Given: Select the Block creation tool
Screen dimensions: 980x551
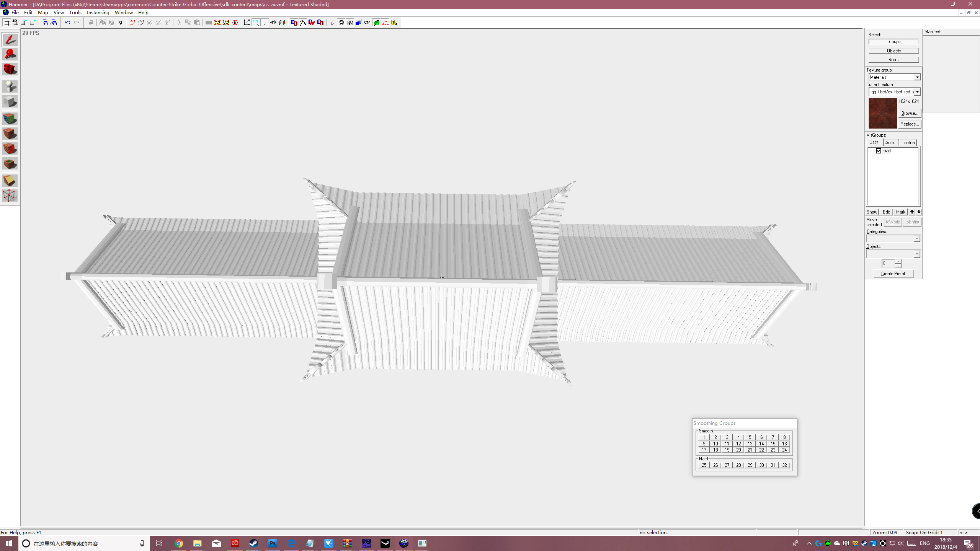Looking at the screenshot, I should point(10,102).
